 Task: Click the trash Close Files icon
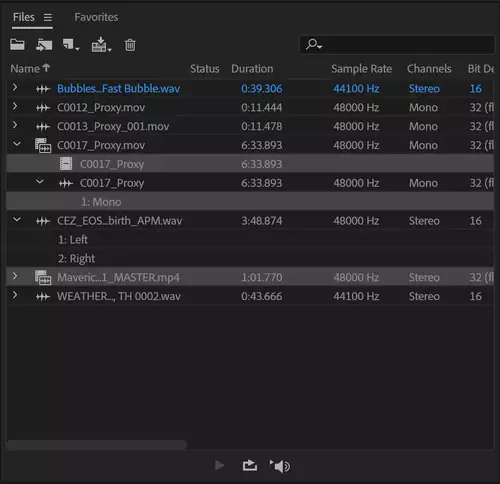click(130, 45)
